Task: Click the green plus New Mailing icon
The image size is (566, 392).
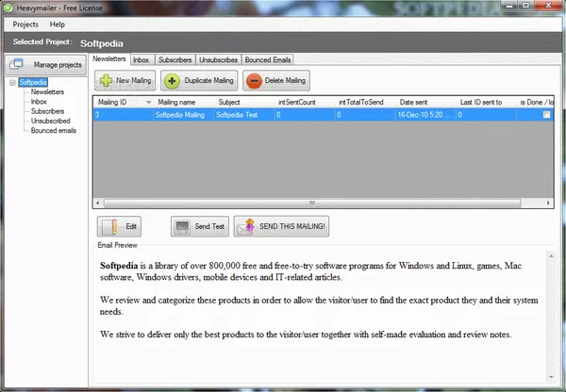Action: [x=106, y=80]
